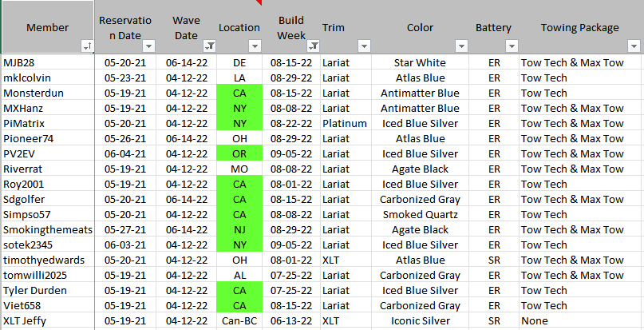Screen dimensions: 644x330
Task: Select the Platinum trim cell
Action: [x=345, y=123]
